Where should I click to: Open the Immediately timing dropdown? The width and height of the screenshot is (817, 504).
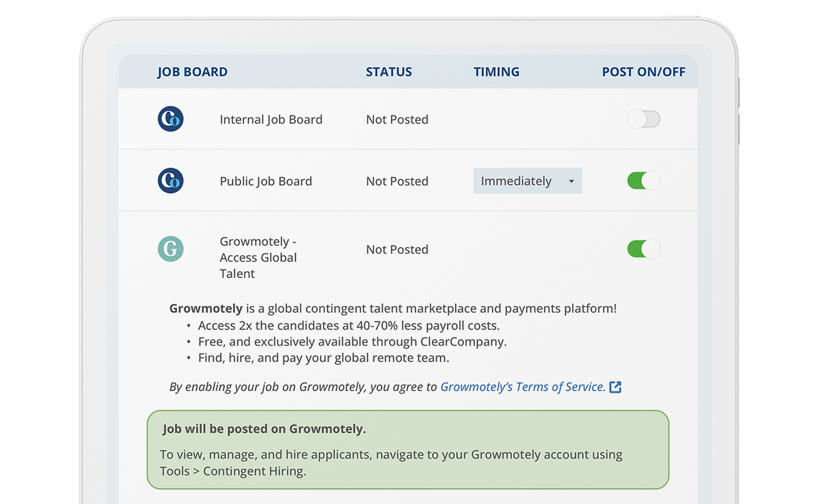tap(527, 181)
